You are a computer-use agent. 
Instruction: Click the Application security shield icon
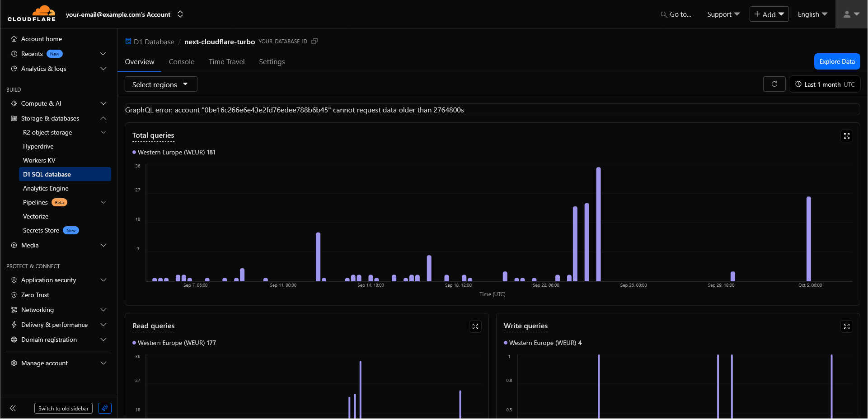tap(14, 280)
